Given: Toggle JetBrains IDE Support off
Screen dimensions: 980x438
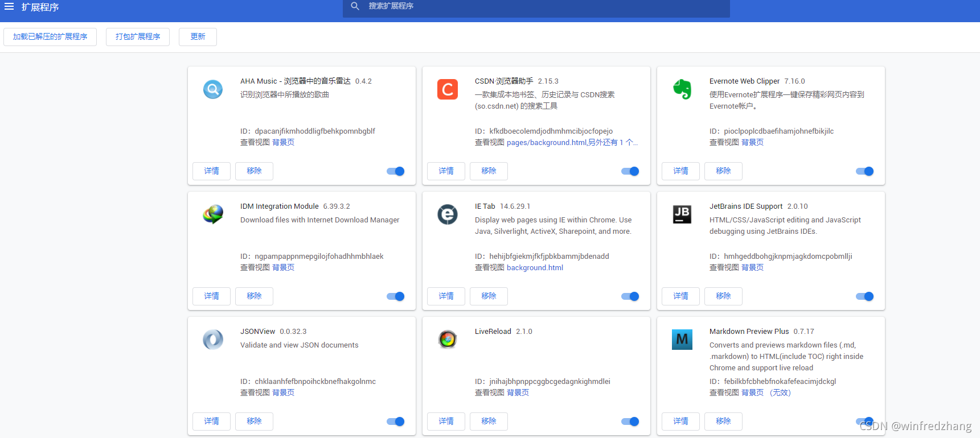Looking at the screenshot, I should (865, 296).
